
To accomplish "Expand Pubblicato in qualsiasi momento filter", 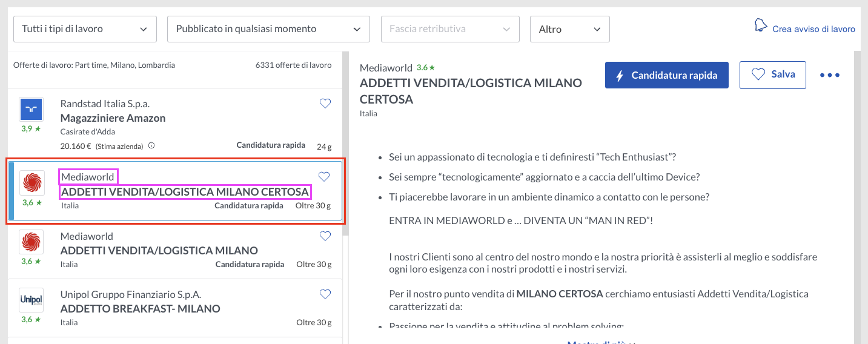I will (268, 29).
